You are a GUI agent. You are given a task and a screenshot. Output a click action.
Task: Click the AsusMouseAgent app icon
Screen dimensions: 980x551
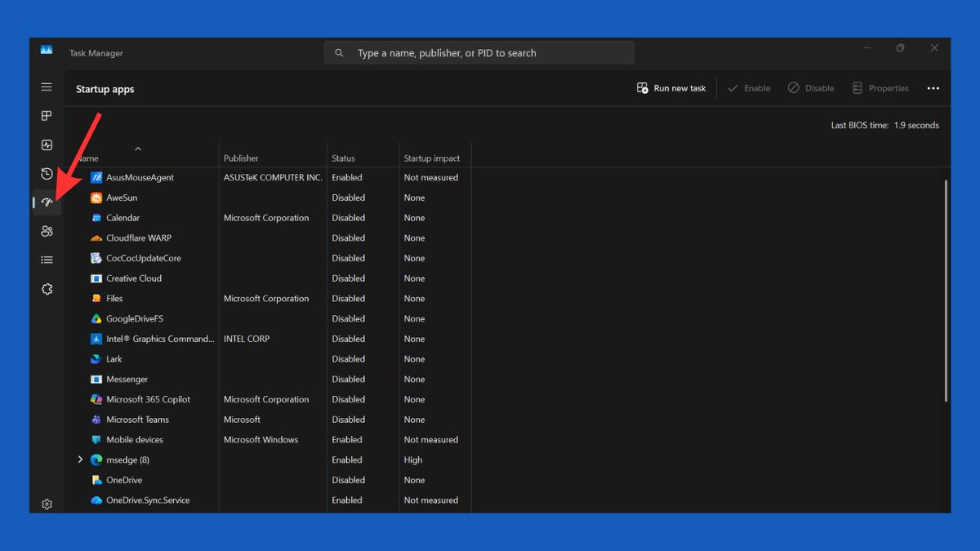[x=96, y=177]
